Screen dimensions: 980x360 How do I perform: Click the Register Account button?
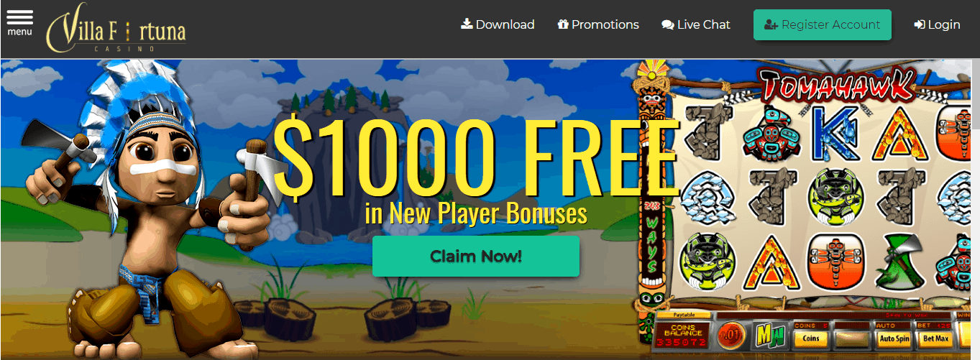pos(823,24)
